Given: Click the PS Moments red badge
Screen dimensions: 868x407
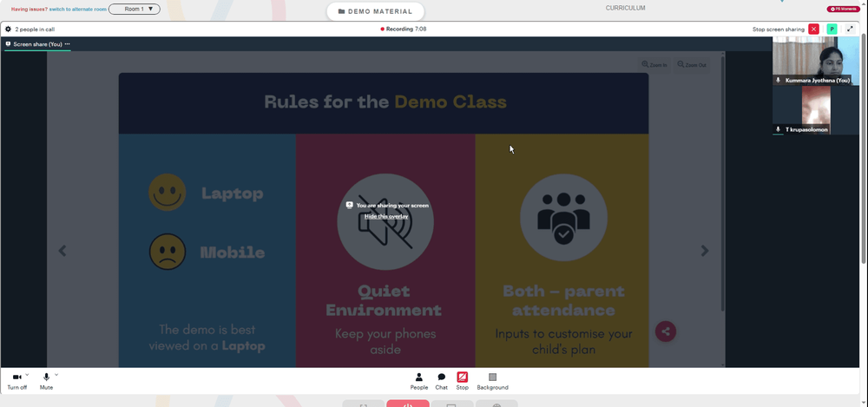Looking at the screenshot, I should [x=842, y=9].
